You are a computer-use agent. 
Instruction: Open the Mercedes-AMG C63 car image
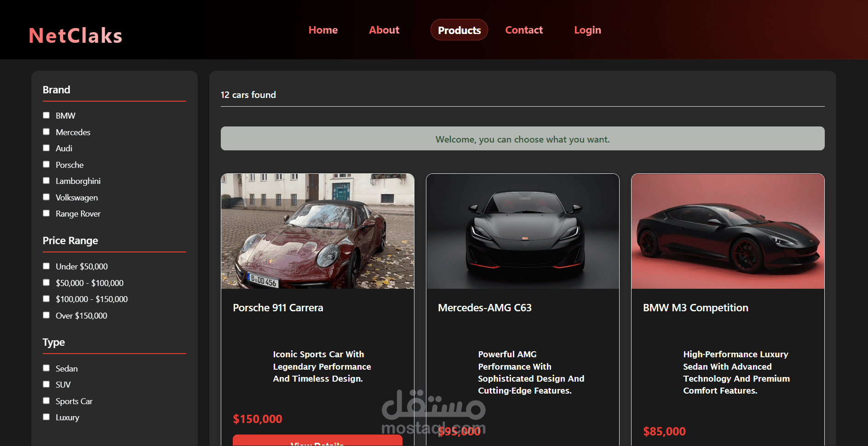pyautogui.click(x=523, y=231)
